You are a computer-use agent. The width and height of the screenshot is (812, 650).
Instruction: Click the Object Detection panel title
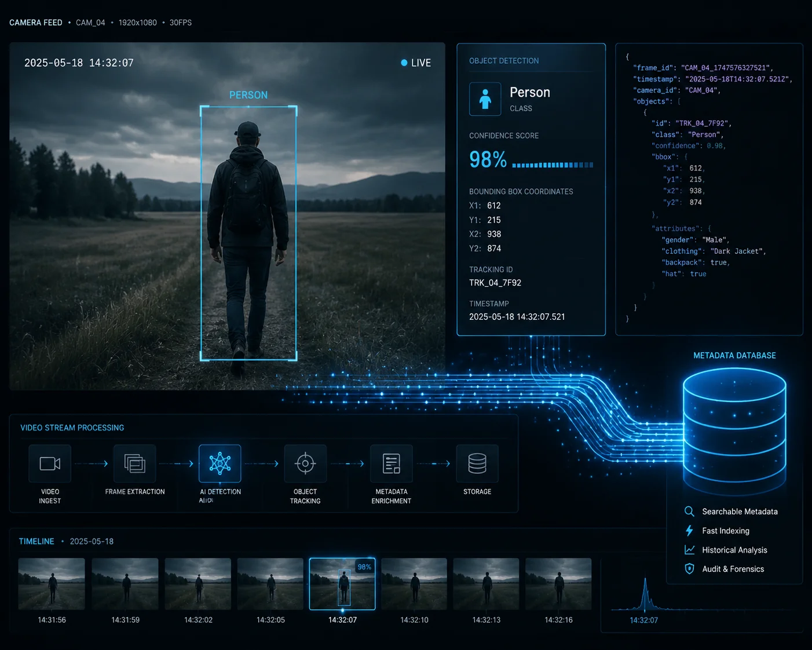[504, 61]
